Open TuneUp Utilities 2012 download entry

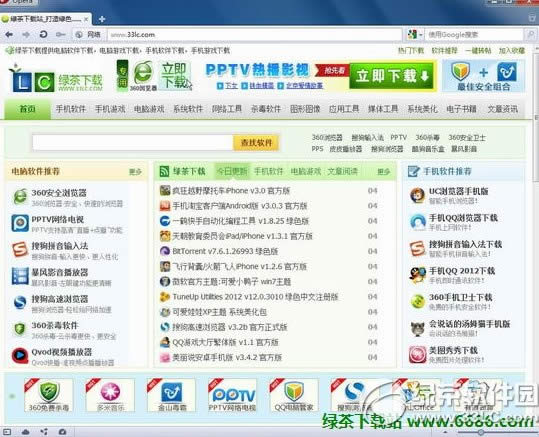click(255, 297)
